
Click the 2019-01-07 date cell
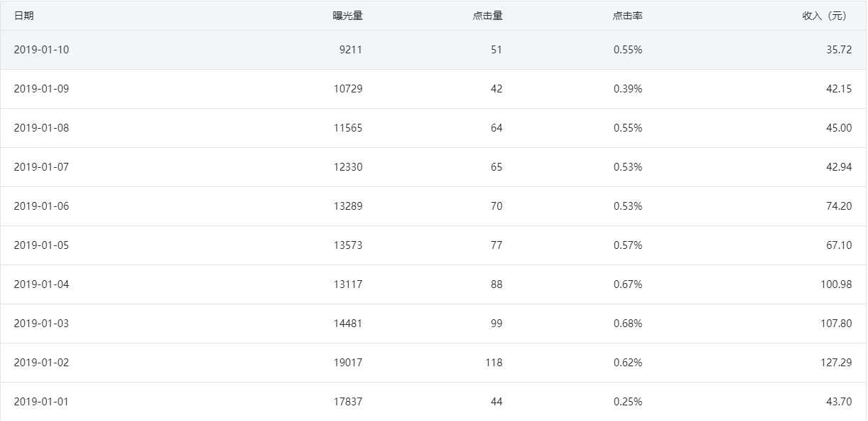pyautogui.click(x=41, y=167)
